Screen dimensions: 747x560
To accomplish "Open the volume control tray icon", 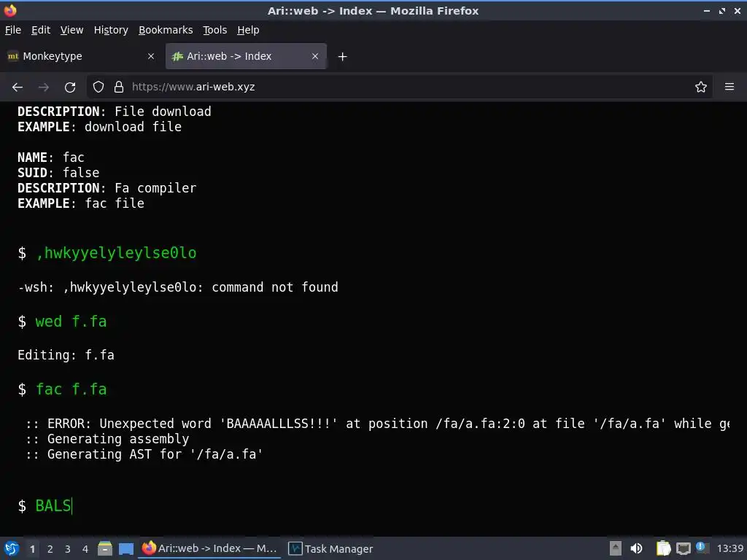I will click(636, 548).
